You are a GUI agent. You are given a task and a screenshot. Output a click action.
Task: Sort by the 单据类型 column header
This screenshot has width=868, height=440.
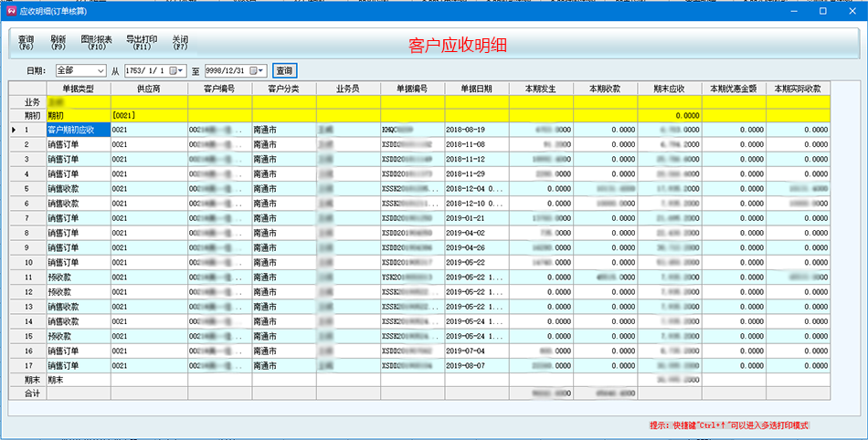(79, 89)
